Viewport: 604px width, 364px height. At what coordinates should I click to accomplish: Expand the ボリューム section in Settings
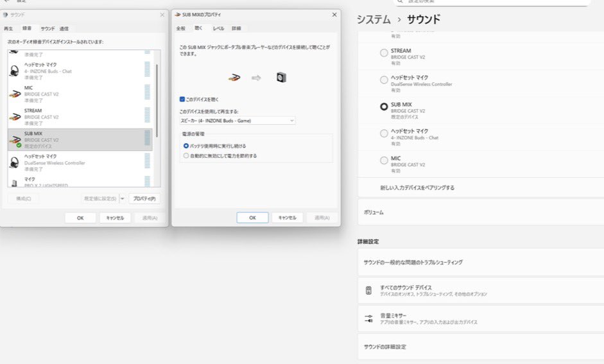click(x=481, y=212)
